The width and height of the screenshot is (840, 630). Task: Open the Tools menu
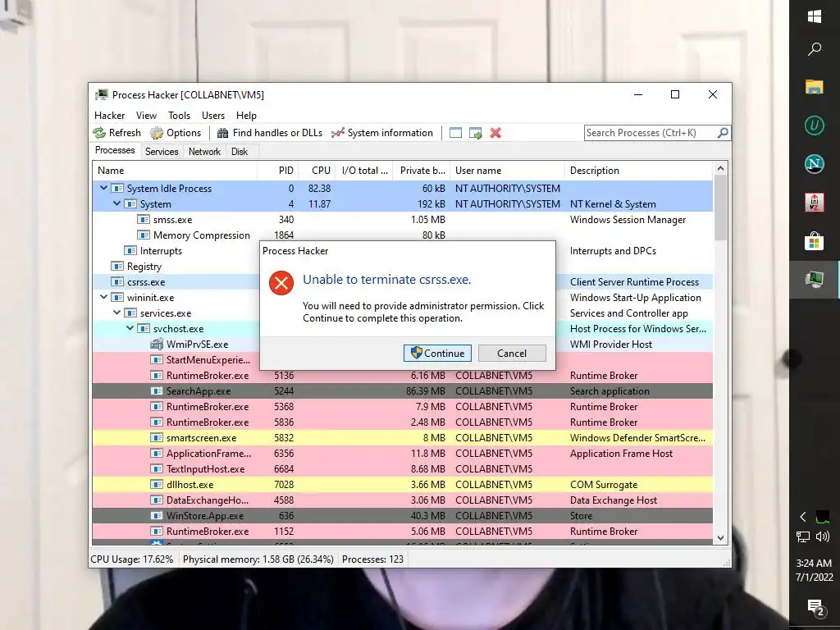pos(179,115)
